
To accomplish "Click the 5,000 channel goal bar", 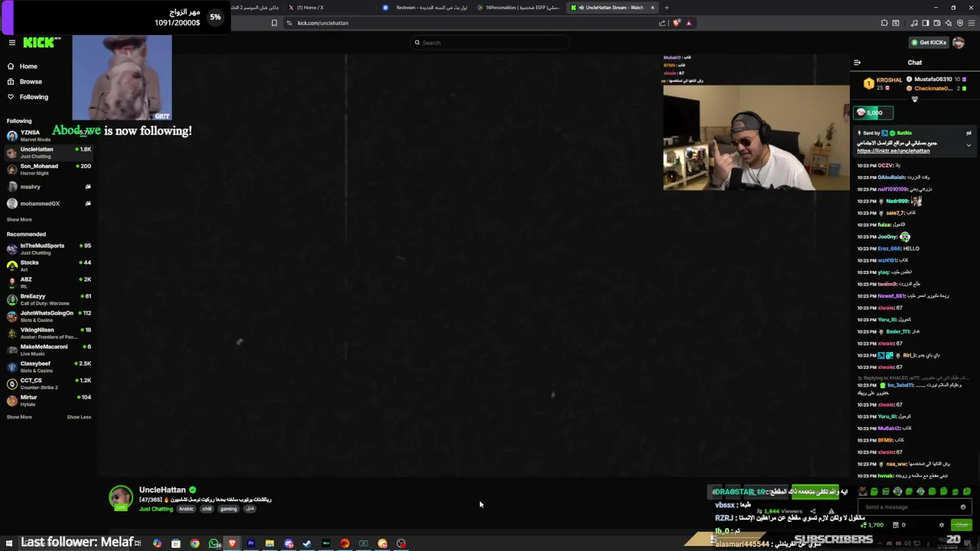I will pyautogui.click(x=873, y=112).
